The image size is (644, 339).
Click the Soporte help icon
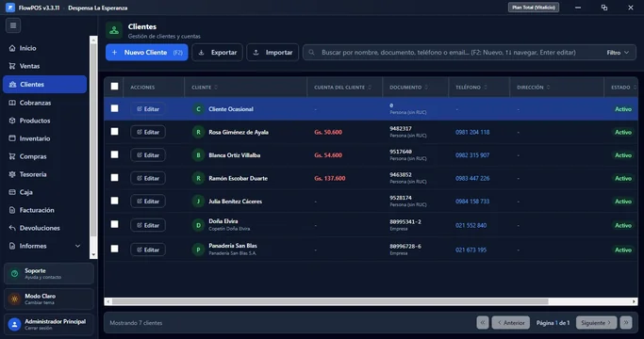coord(15,274)
